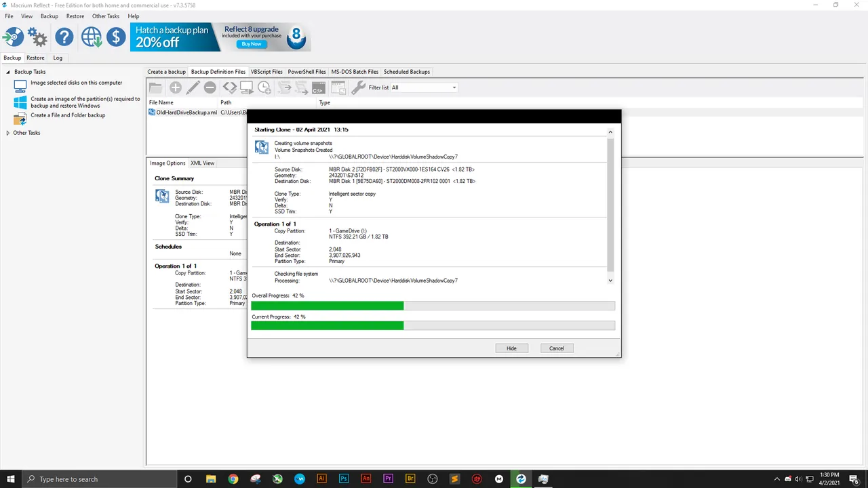The width and height of the screenshot is (868, 488).
Task: Click the taskbar search box
Action: [x=99, y=479]
